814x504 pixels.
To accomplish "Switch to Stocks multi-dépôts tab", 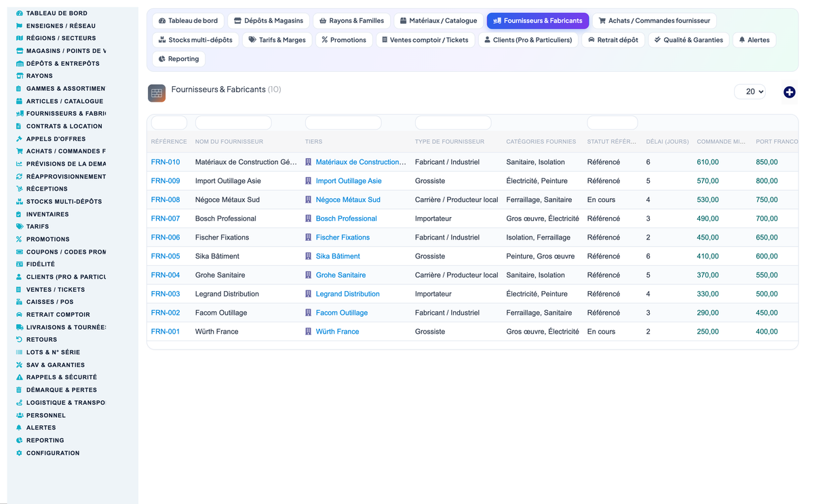I will 195,40.
